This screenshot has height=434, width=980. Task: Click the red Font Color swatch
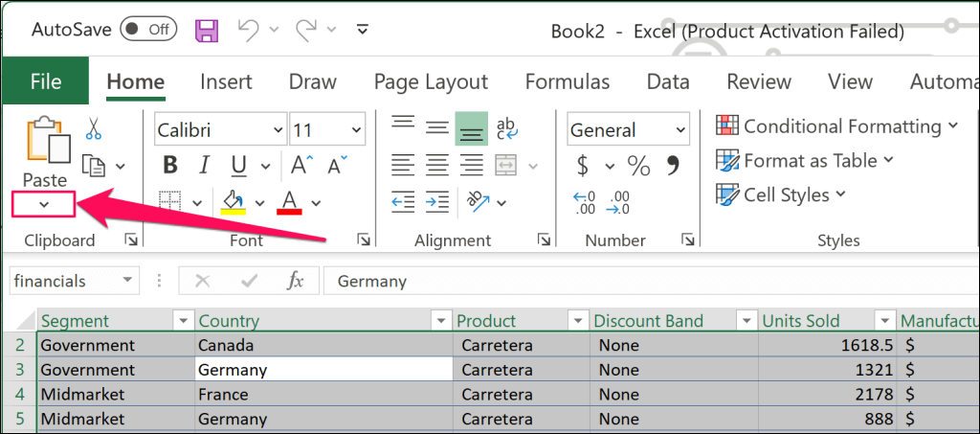289,201
